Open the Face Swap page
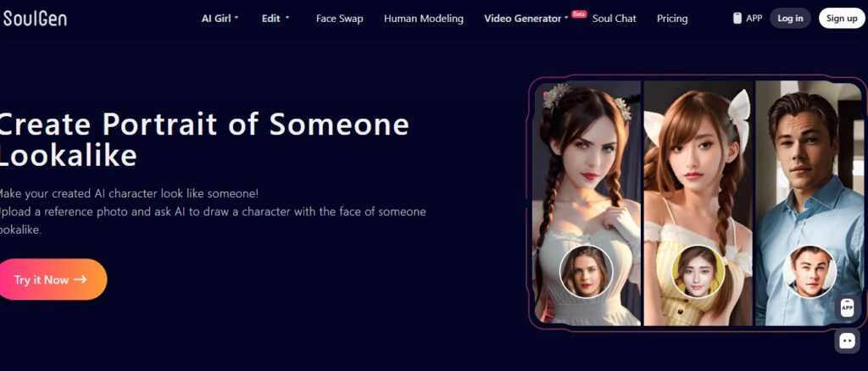 point(339,19)
